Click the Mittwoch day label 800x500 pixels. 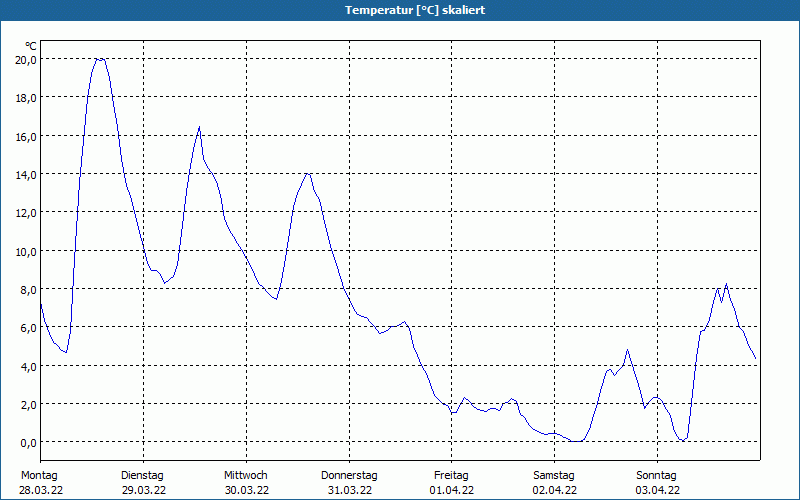pos(246,475)
